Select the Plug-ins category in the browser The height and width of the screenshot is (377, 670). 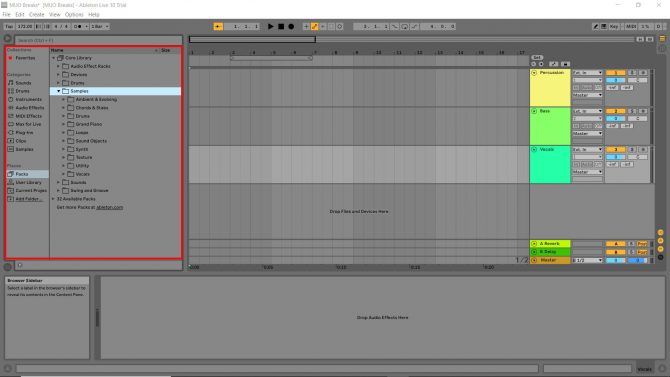[24, 133]
